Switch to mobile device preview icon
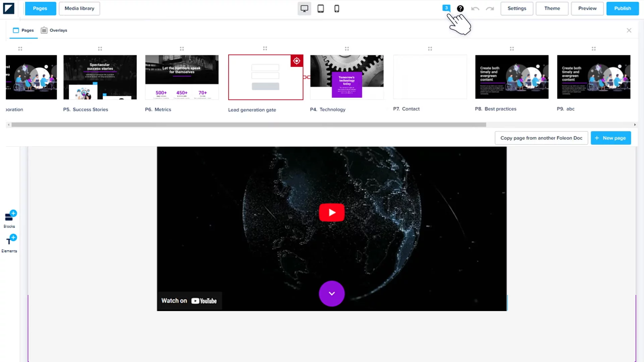This screenshot has width=644, height=362. 337,9
